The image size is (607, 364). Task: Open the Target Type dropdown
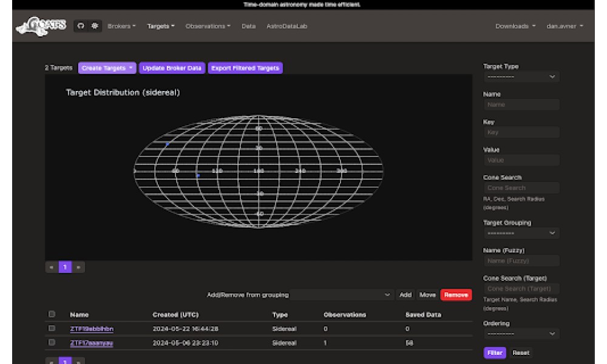coord(521,76)
